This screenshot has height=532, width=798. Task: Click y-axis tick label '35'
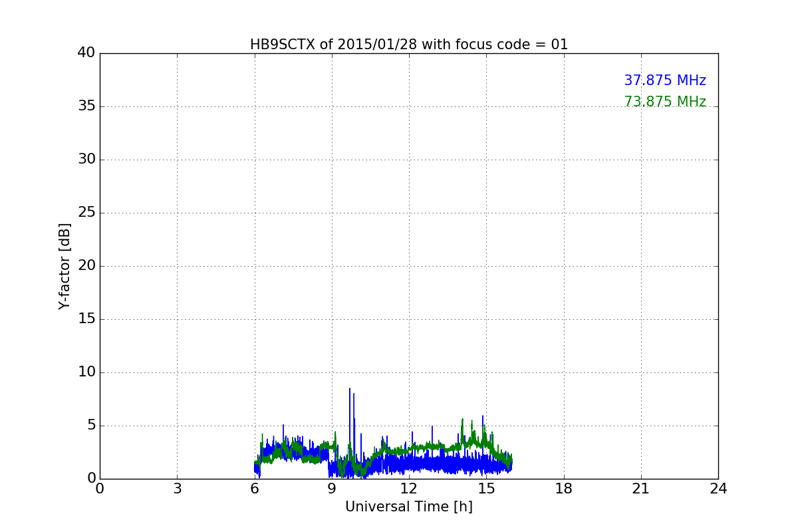(86, 106)
